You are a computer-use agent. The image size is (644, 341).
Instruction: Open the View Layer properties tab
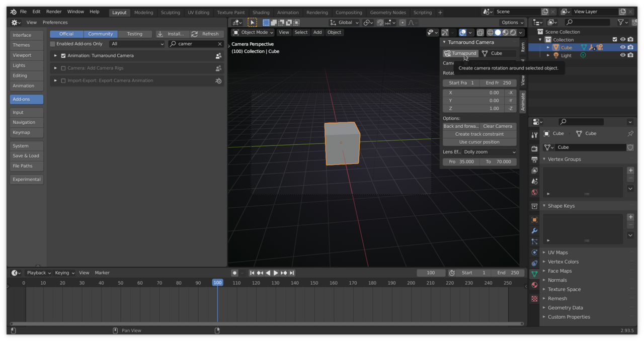tap(534, 170)
